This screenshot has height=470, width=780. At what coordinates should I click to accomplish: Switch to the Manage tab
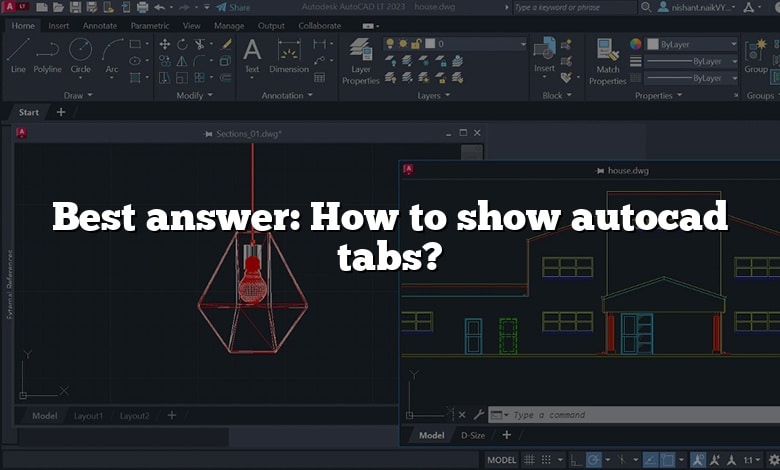point(229,25)
